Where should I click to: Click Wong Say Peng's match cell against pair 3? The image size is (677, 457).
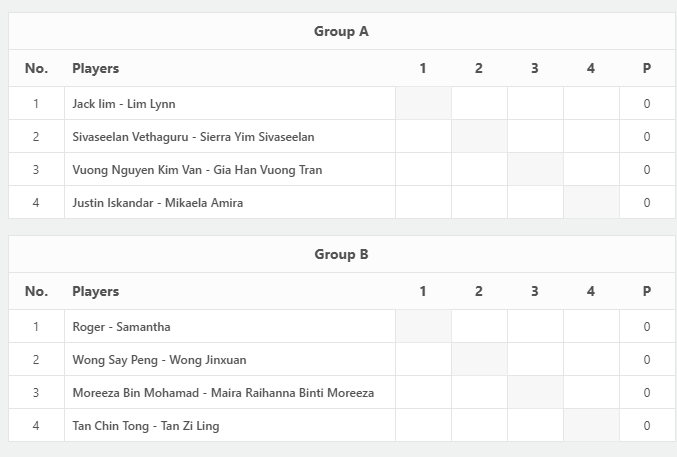[x=535, y=359]
